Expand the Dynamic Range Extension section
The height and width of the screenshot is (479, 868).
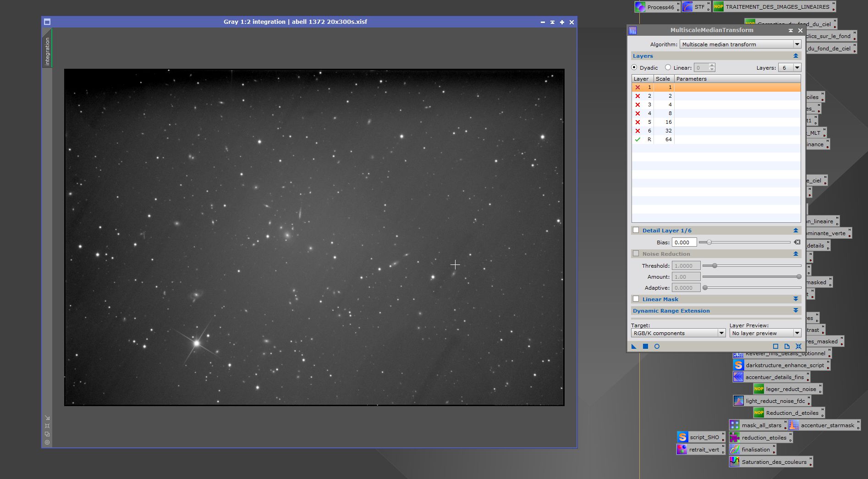[x=796, y=310]
